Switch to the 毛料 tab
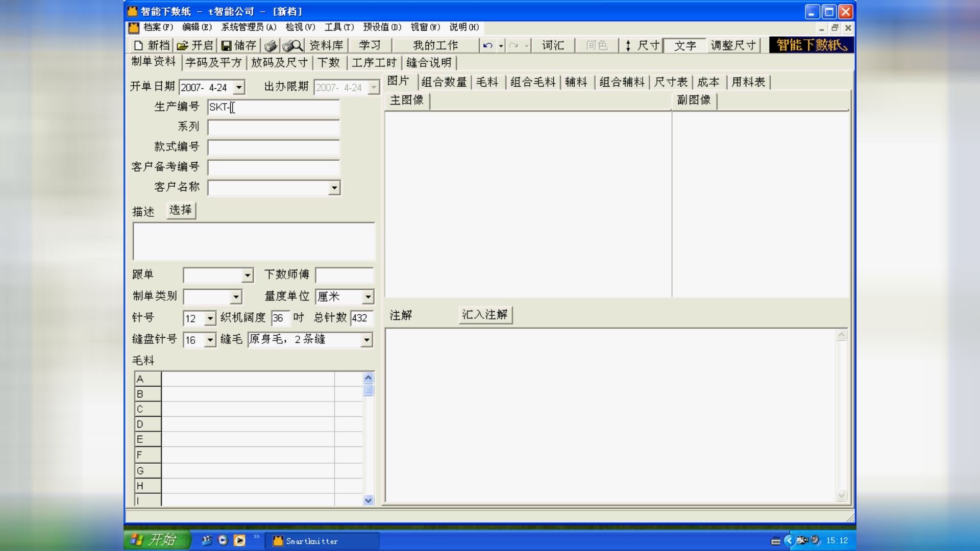 (x=487, y=82)
